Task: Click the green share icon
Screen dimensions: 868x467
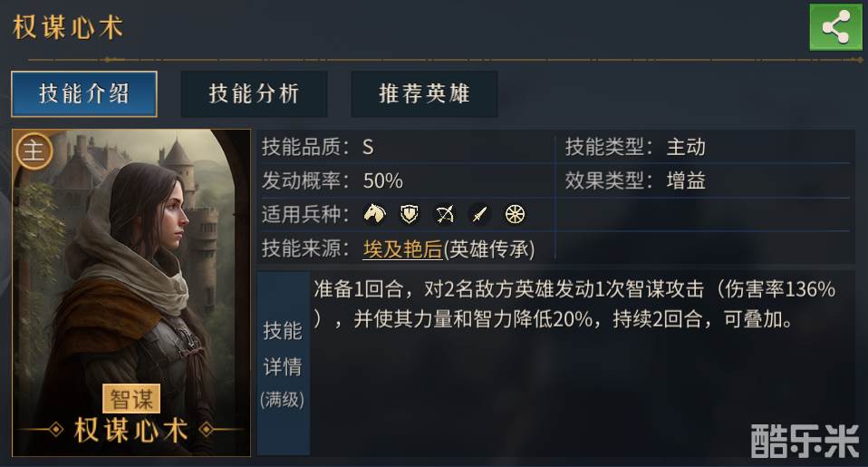Action: [835, 26]
